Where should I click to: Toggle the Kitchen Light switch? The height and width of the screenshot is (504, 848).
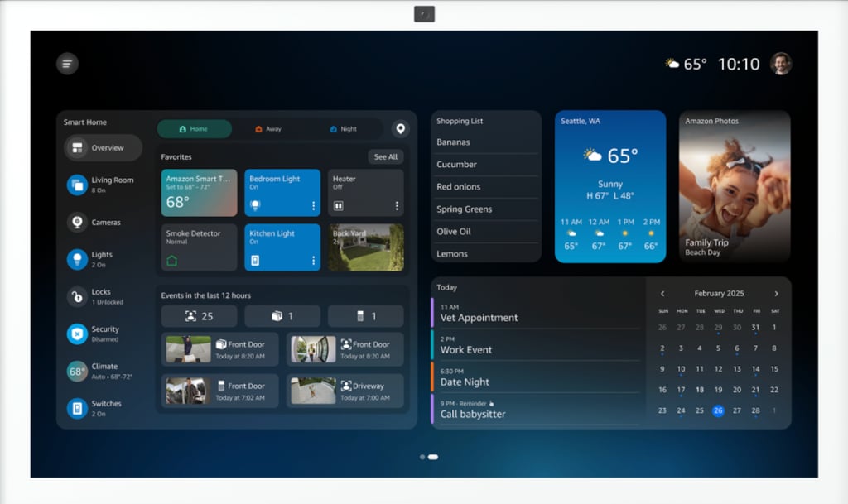(x=255, y=261)
